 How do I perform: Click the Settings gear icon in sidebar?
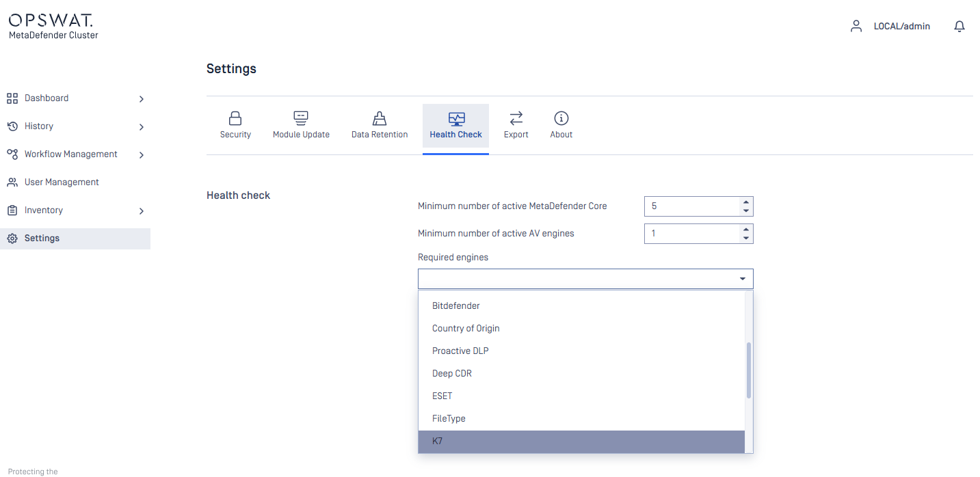click(x=12, y=238)
